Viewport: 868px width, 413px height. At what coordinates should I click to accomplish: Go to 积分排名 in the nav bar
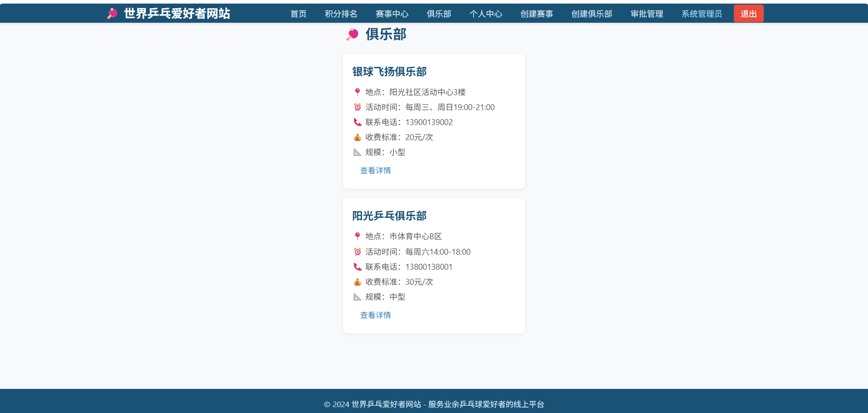pyautogui.click(x=341, y=14)
